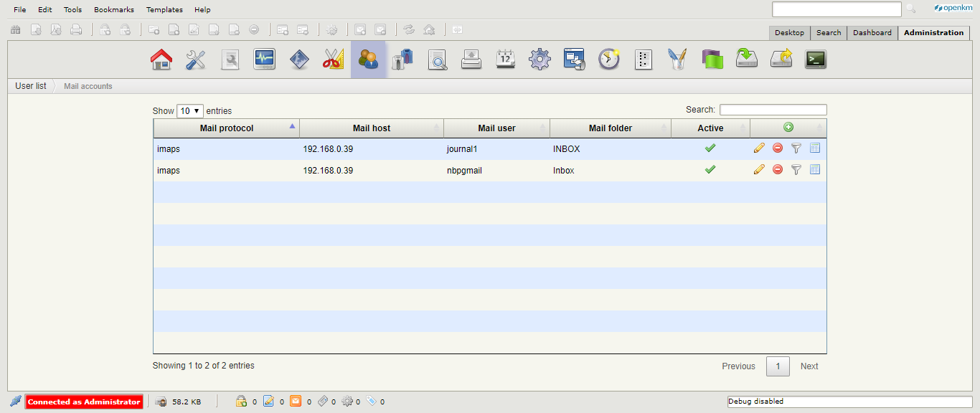Screen dimensions: 980x413
Task: Edit the journal1 mail account with pencil icon
Action: coord(759,148)
